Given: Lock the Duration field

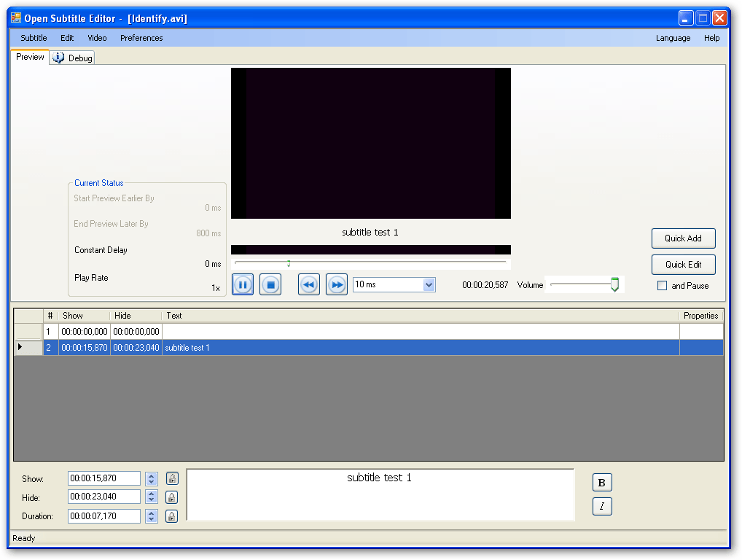Looking at the screenshot, I should coord(172,516).
